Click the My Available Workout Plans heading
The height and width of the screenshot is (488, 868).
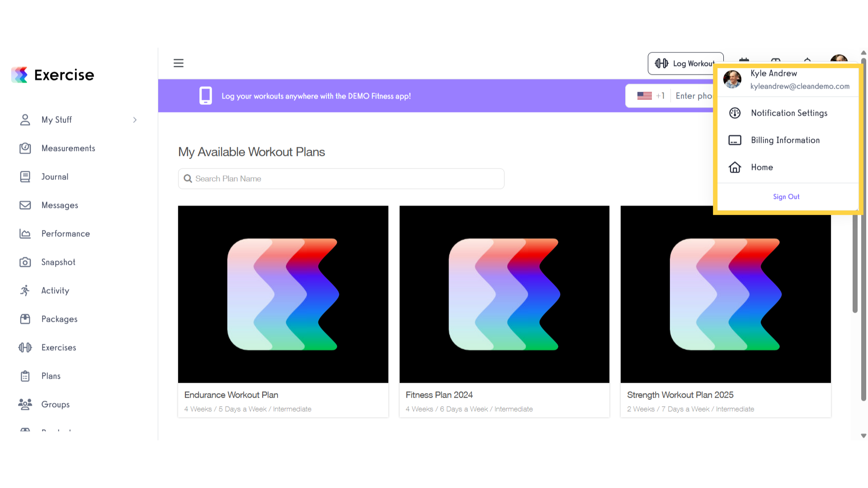pos(251,152)
